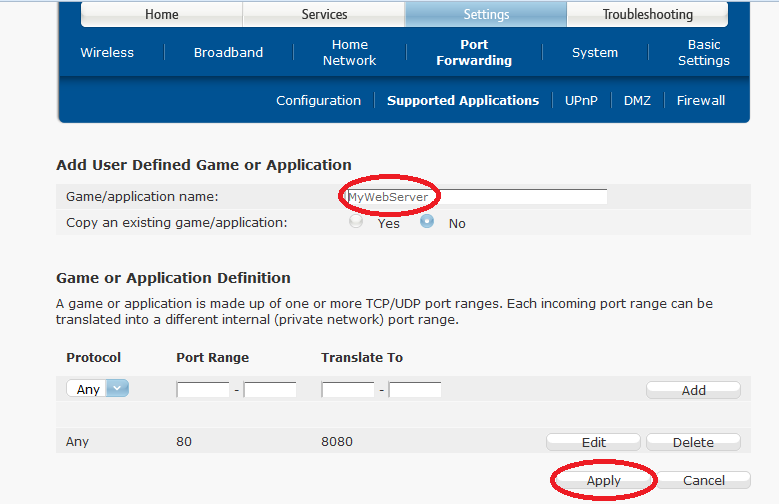
Task: Open the UPnP sub-page
Action: click(x=581, y=100)
